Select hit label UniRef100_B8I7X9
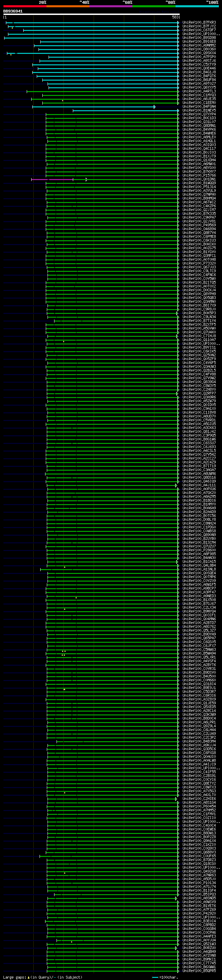Image resolution: width=222 pixels, height=980 pixels. pyautogui.click(x=199, y=306)
